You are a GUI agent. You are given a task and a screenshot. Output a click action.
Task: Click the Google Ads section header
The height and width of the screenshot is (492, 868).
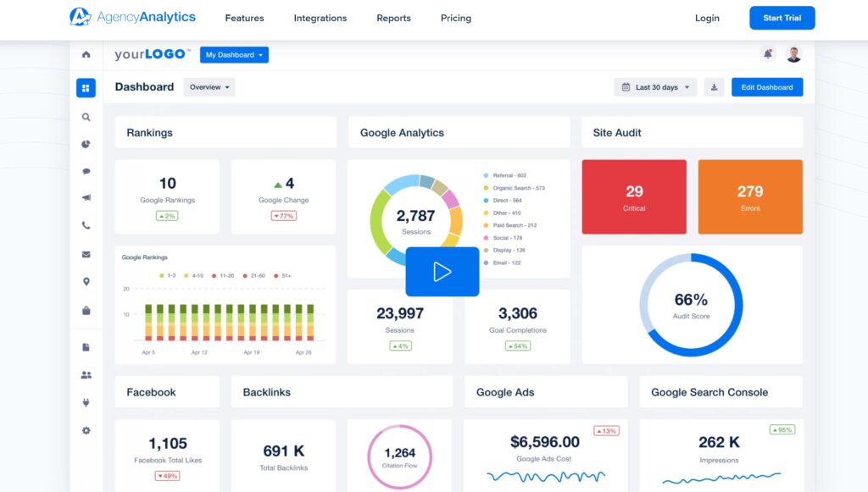click(546, 392)
